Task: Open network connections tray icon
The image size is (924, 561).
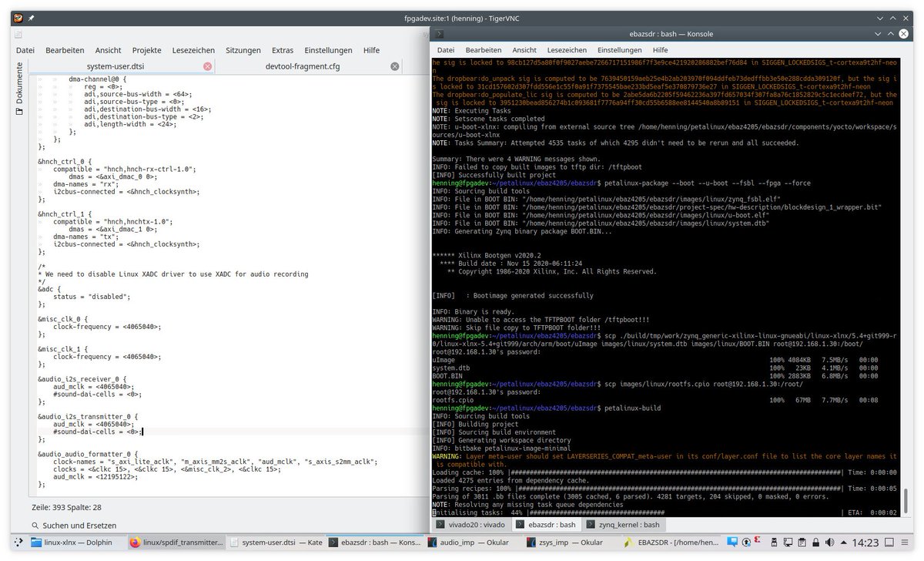Action: pos(789,543)
